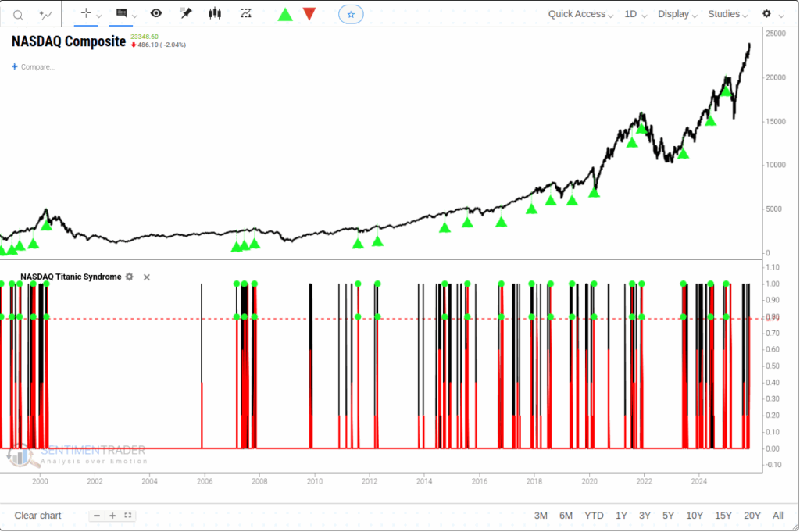This screenshot has width=800, height=532.
Task: Open the Titanic Syndrome study settings gear
Action: (129, 277)
